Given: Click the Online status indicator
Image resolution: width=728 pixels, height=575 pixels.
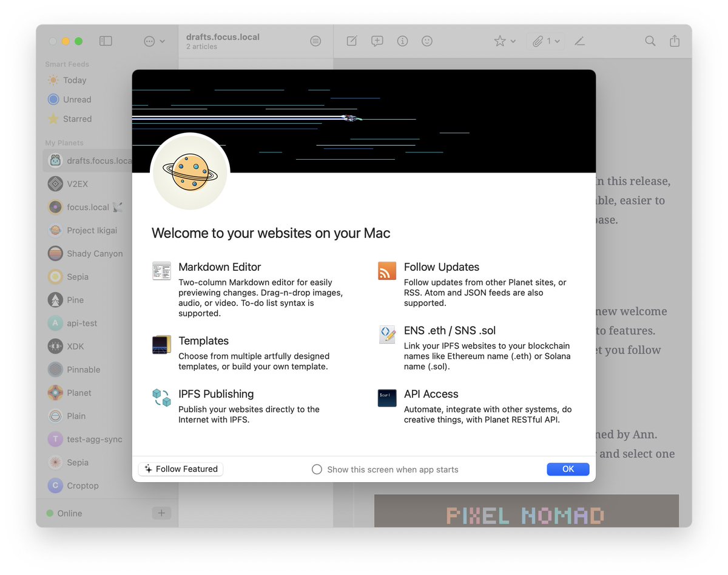Looking at the screenshot, I should (x=64, y=513).
